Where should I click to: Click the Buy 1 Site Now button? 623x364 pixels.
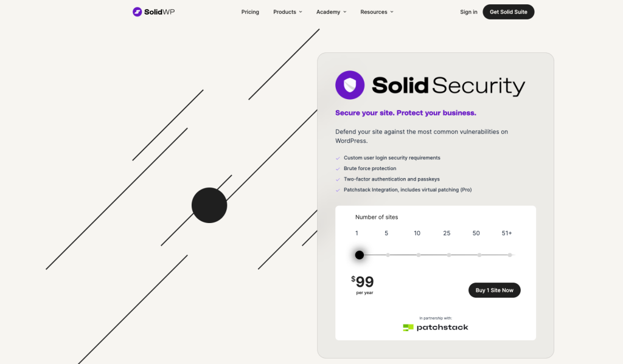coord(494,290)
